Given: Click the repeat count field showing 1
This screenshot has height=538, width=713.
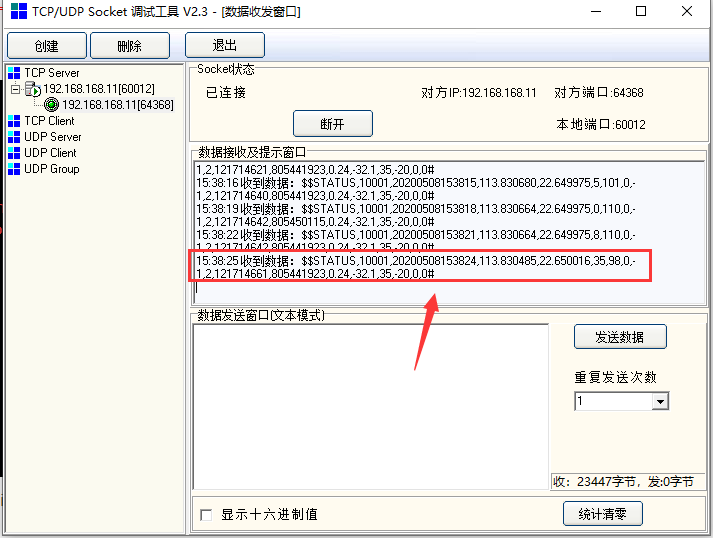Looking at the screenshot, I should click(614, 402).
